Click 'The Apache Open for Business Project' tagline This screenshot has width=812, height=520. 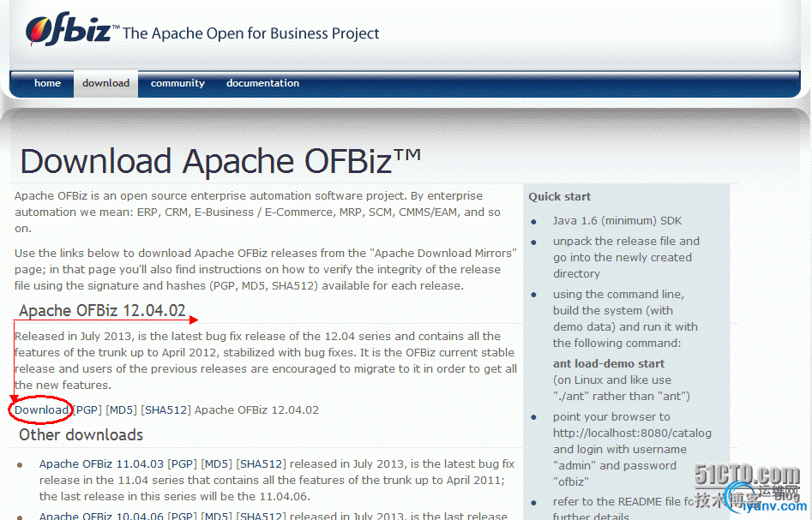250,33
